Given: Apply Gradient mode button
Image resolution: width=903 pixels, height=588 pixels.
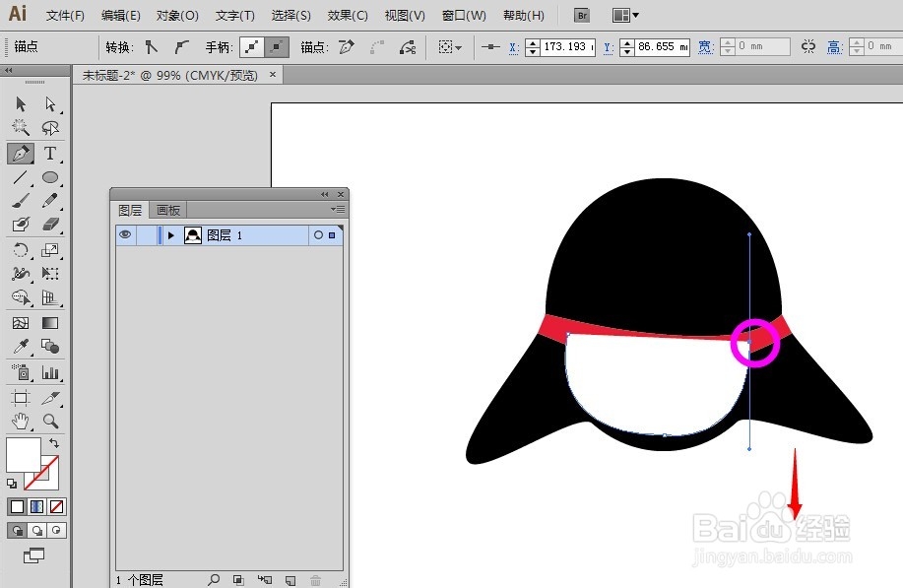Looking at the screenshot, I should 36,507.
